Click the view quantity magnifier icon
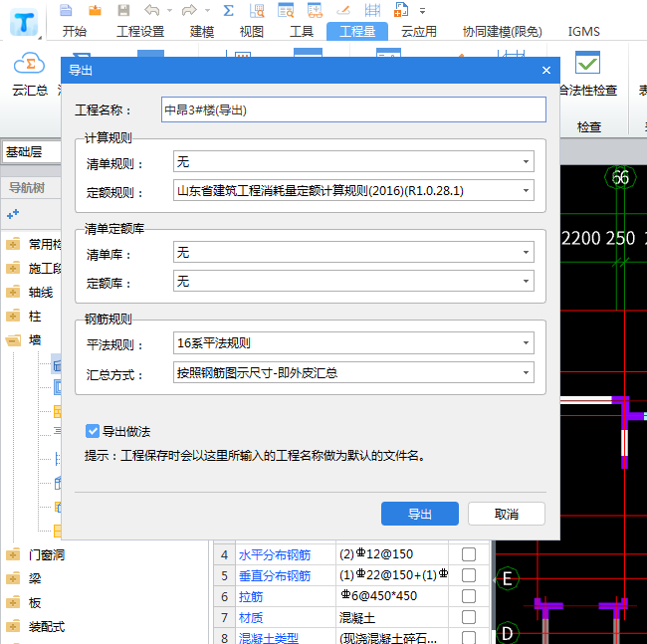Screen dimensions: 647x644 click(x=257, y=10)
